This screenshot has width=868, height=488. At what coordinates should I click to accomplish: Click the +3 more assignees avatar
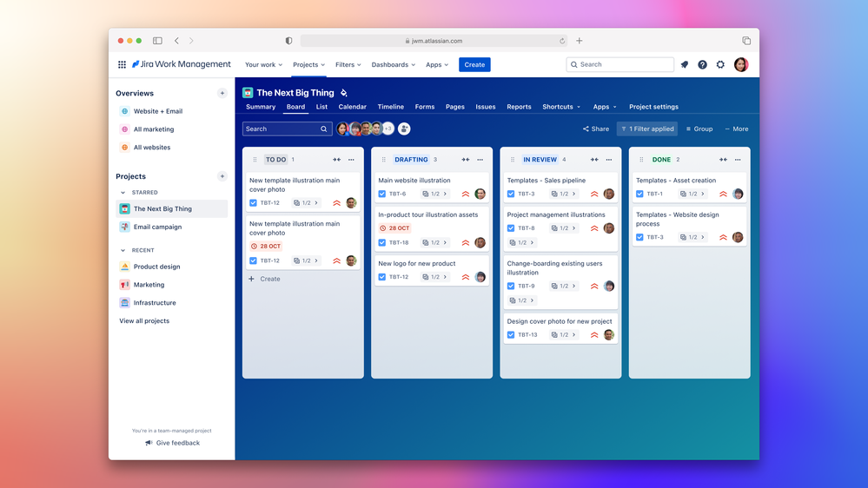pos(388,129)
